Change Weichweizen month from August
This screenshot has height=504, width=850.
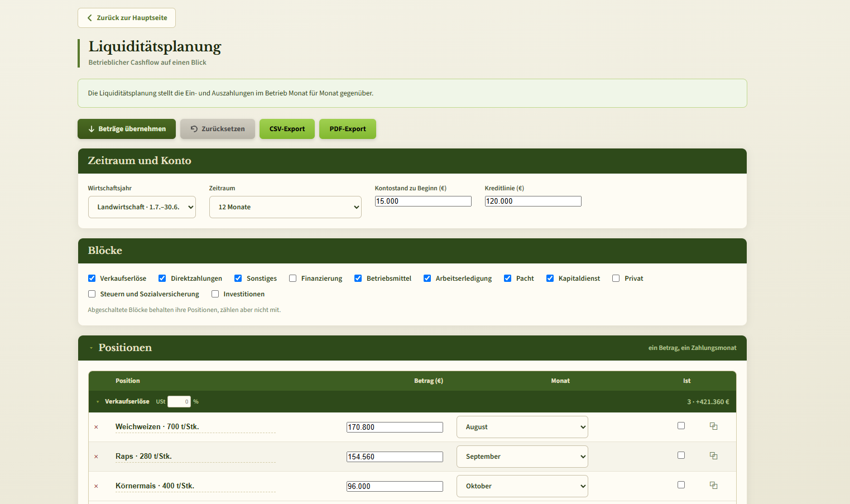click(x=522, y=427)
